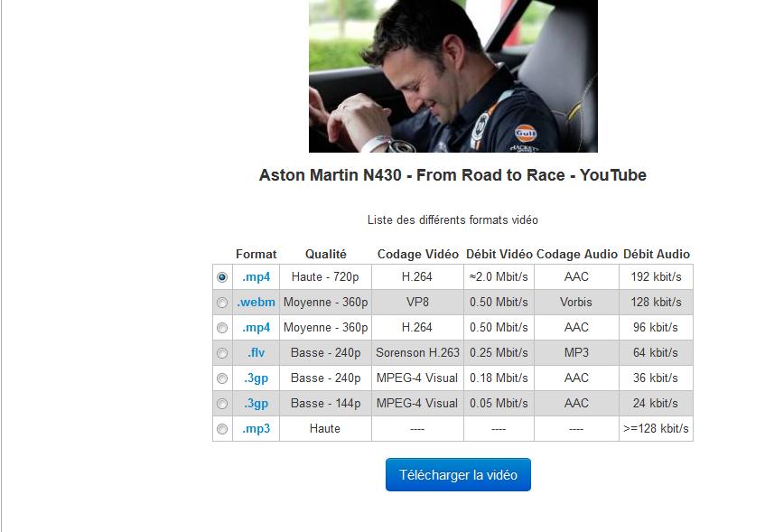
Task: Open the .webm format link
Action: pyautogui.click(x=257, y=302)
